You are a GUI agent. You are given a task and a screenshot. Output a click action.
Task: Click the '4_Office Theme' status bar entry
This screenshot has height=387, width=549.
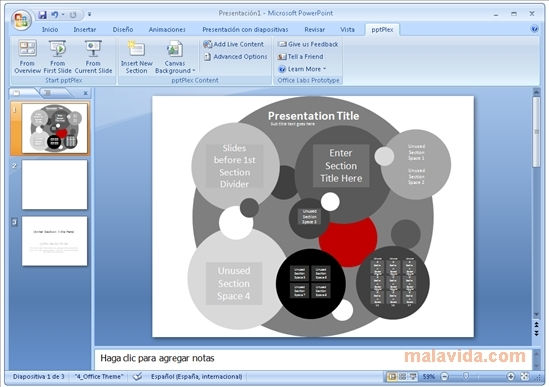click(99, 377)
